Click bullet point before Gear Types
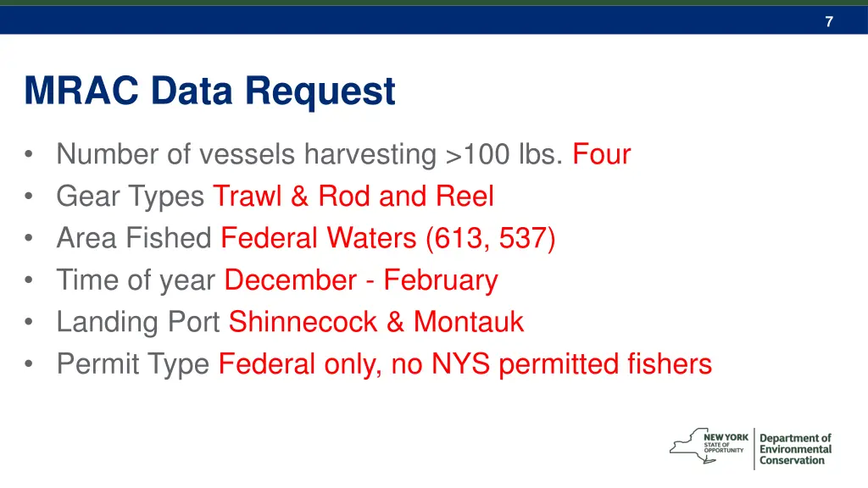This screenshot has width=868, height=488. pyautogui.click(x=29, y=196)
